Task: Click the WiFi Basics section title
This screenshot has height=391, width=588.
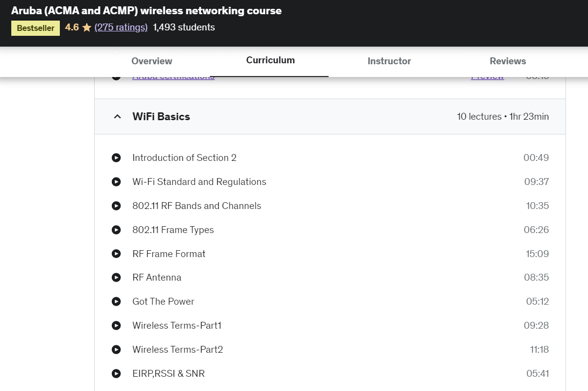Action: click(x=161, y=117)
